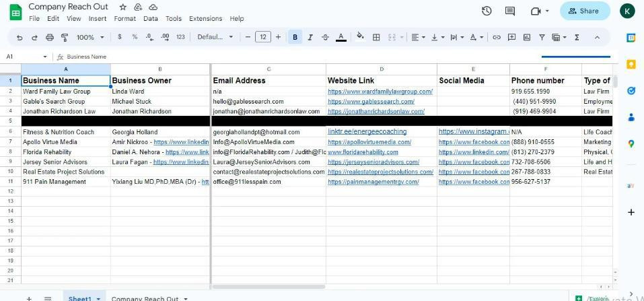
Task: Collapse the toolbar header chevron
Action: click(x=597, y=37)
